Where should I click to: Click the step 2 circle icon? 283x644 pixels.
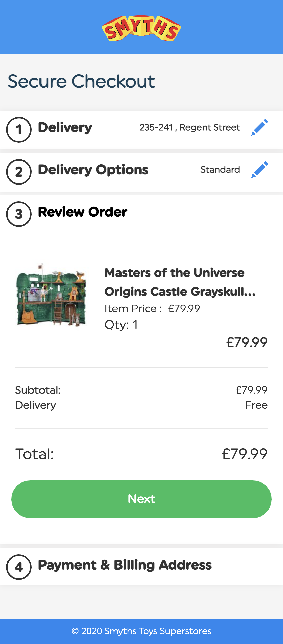coord(19,172)
